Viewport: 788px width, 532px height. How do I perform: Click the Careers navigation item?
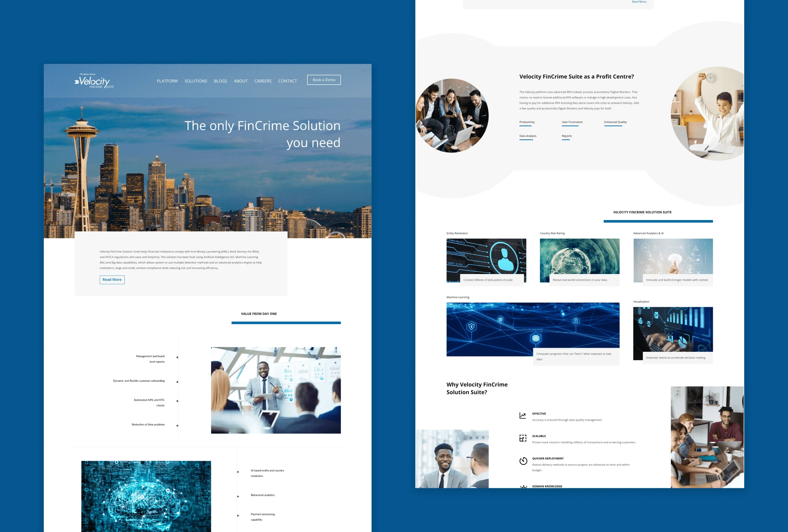click(263, 80)
